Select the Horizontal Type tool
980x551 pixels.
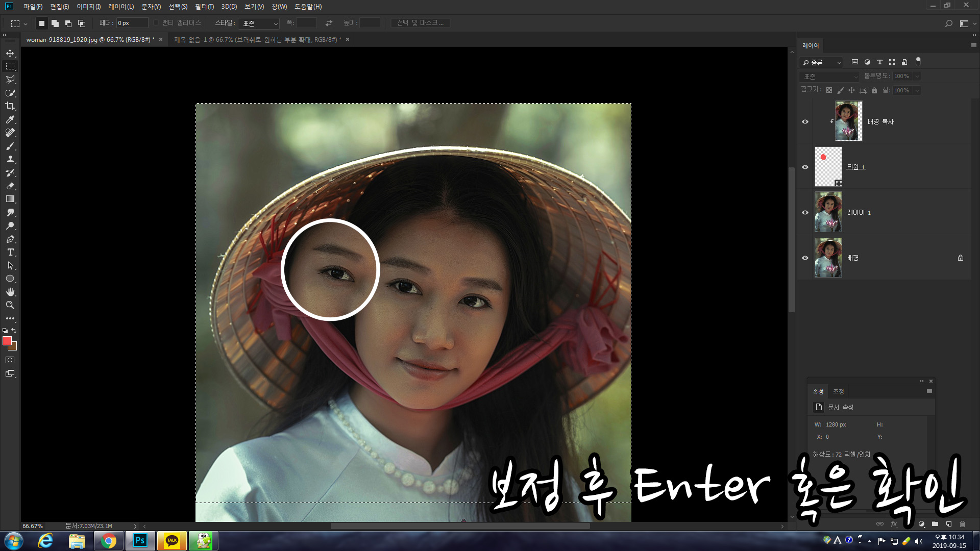click(10, 253)
